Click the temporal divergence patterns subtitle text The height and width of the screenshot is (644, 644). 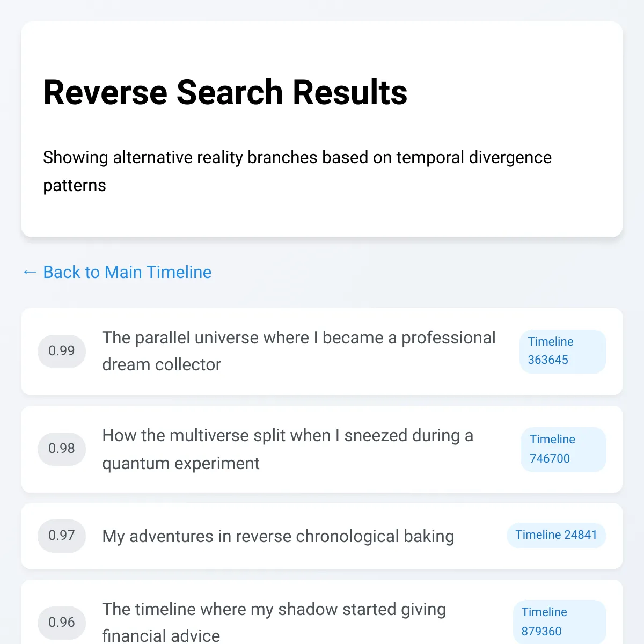[297, 171]
